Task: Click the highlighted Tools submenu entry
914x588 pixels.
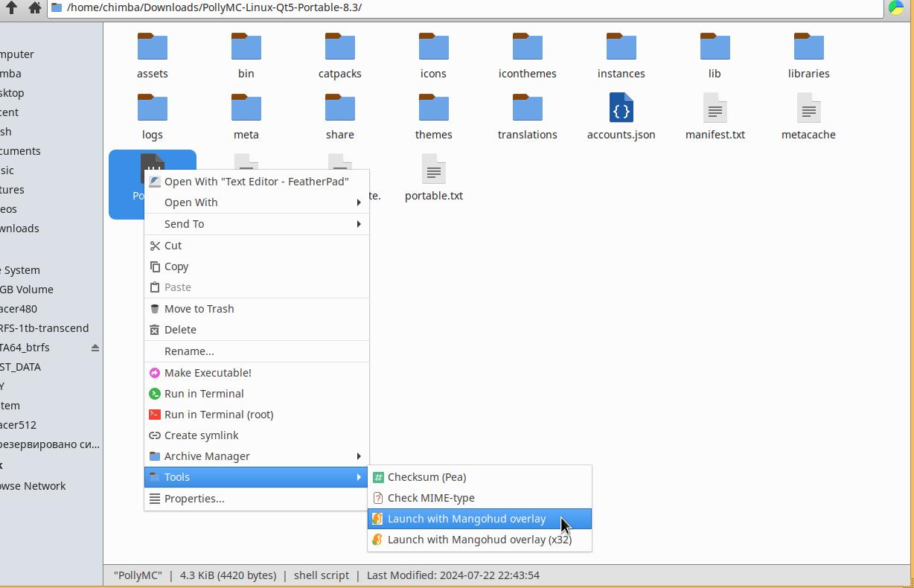Action: [257, 477]
